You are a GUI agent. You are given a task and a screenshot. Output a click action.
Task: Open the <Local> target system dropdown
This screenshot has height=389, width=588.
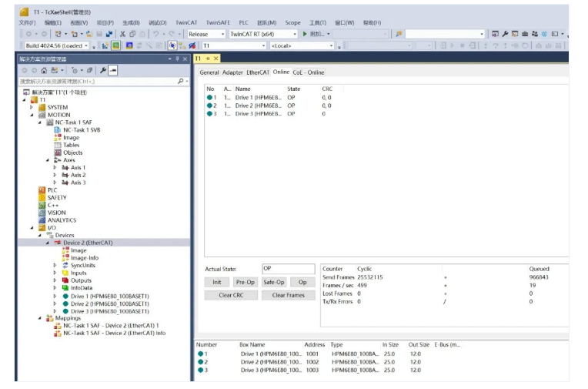pyautogui.click(x=332, y=45)
